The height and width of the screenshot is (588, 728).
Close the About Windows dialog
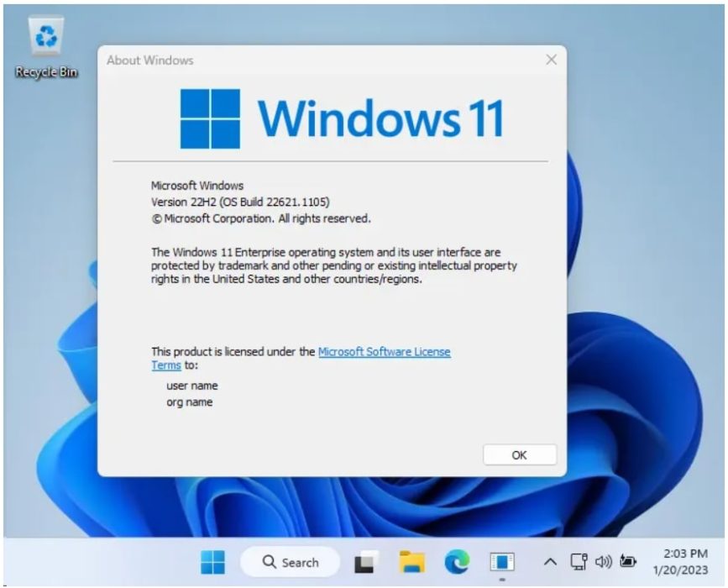(x=551, y=60)
